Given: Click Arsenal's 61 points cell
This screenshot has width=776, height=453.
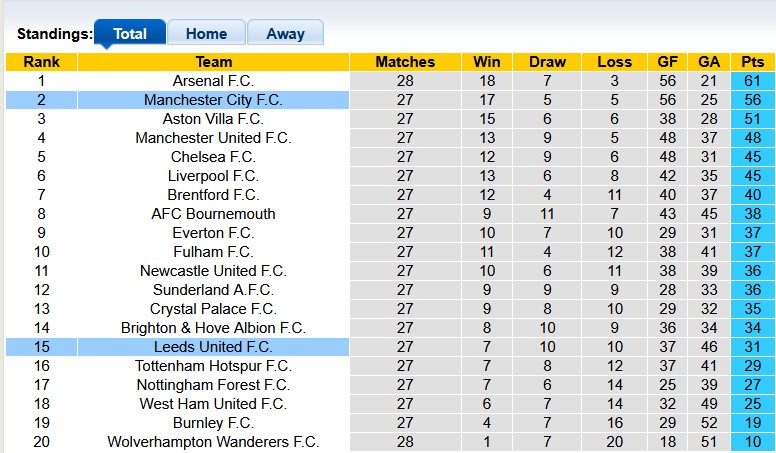Looking at the screenshot, I should pyautogui.click(x=753, y=81).
